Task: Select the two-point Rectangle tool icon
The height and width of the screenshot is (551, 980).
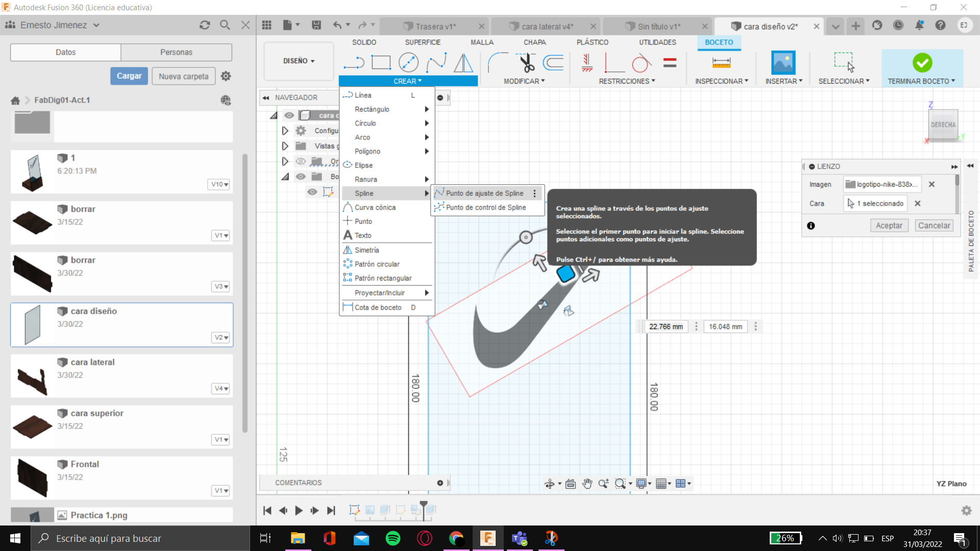Action: [x=381, y=63]
